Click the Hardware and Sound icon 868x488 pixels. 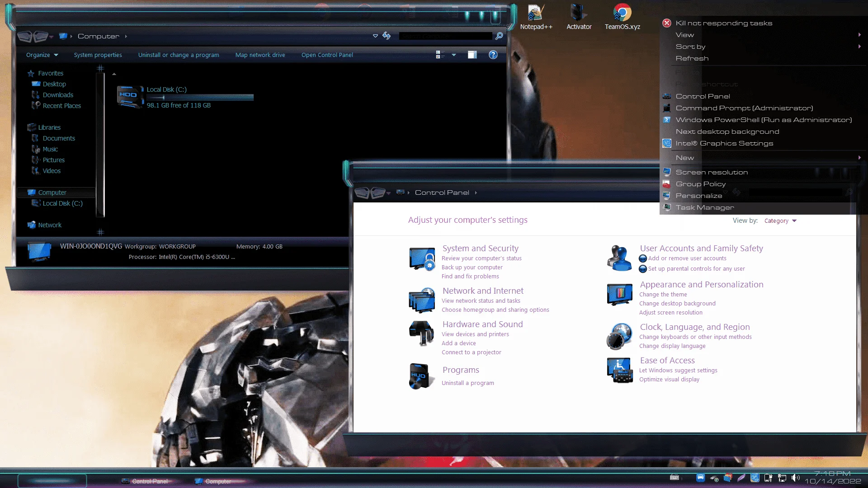coord(421,333)
